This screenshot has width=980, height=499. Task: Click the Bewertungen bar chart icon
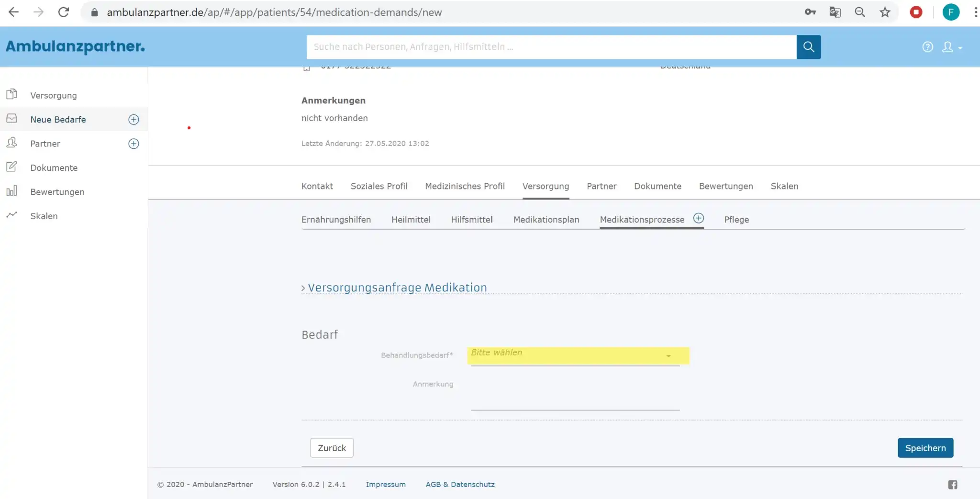pyautogui.click(x=12, y=191)
